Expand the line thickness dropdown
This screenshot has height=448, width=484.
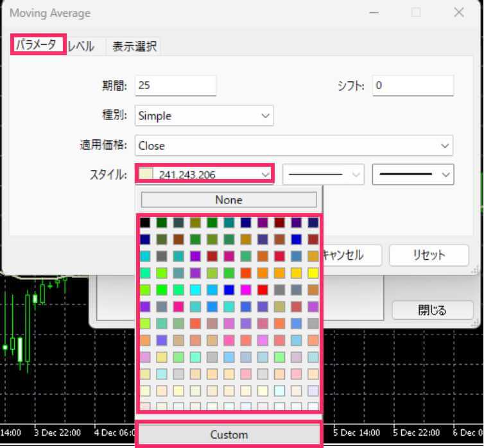[413, 175]
